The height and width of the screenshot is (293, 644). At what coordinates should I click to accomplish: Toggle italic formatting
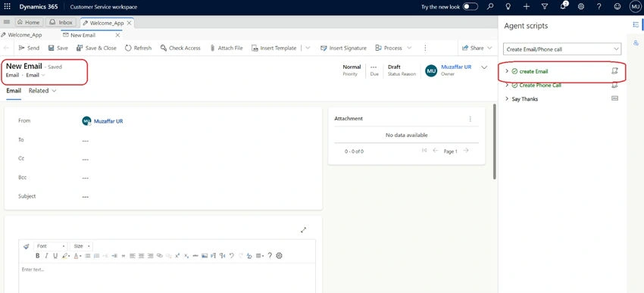pyautogui.click(x=46, y=256)
